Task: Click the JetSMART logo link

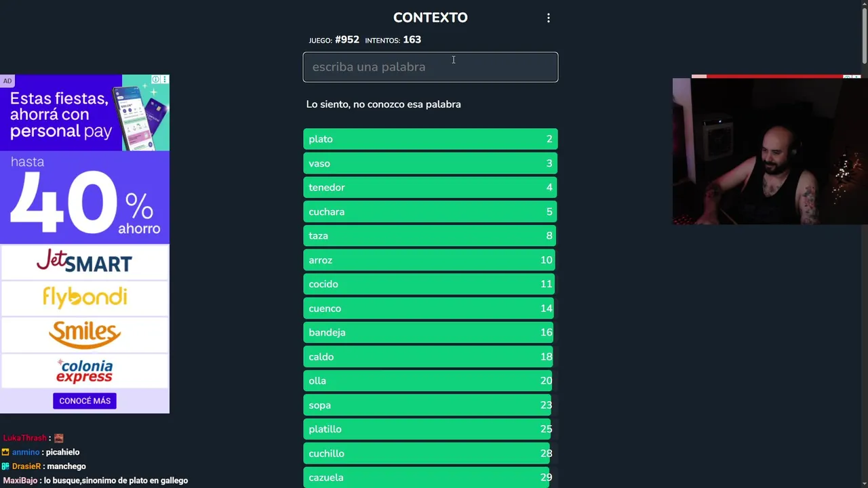Action: pyautogui.click(x=84, y=262)
